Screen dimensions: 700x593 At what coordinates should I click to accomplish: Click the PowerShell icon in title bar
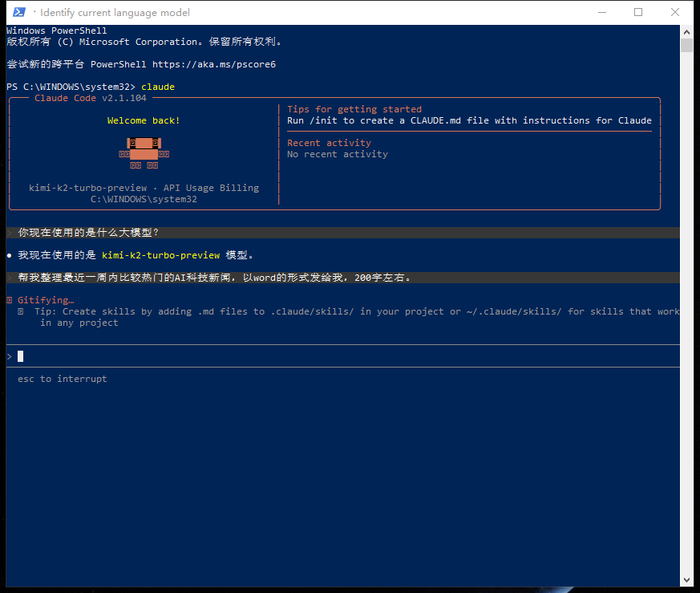pos(18,12)
